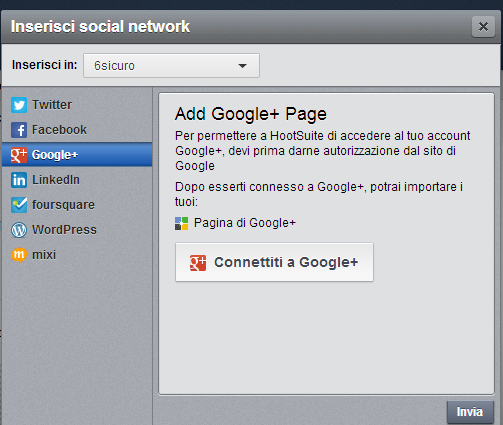Click the 'Dopo esserti connesso a Google+' text
Image resolution: width=503 pixels, height=425 pixels.
(319, 194)
